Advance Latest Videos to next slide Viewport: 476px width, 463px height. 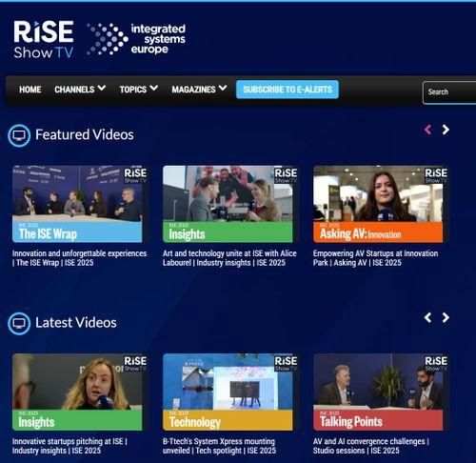(446, 317)
